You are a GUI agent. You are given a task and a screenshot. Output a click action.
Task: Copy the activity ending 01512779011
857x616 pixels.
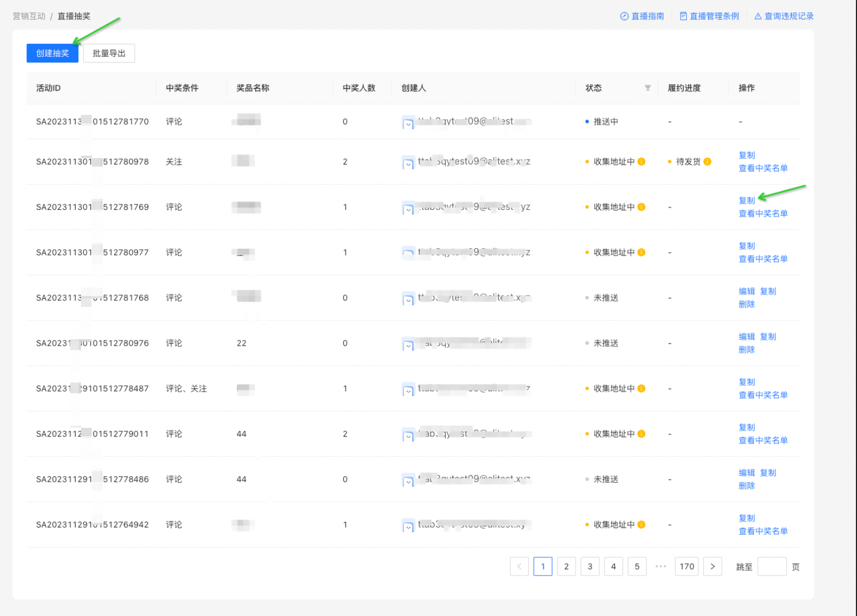pyautogui.click(x=747, y=427)
